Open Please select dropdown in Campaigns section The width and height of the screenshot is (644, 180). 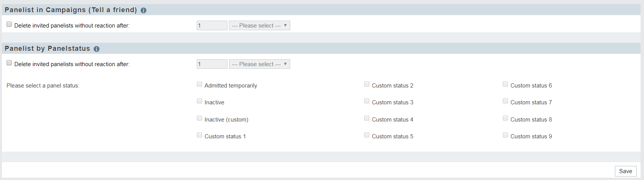(260, 26)
